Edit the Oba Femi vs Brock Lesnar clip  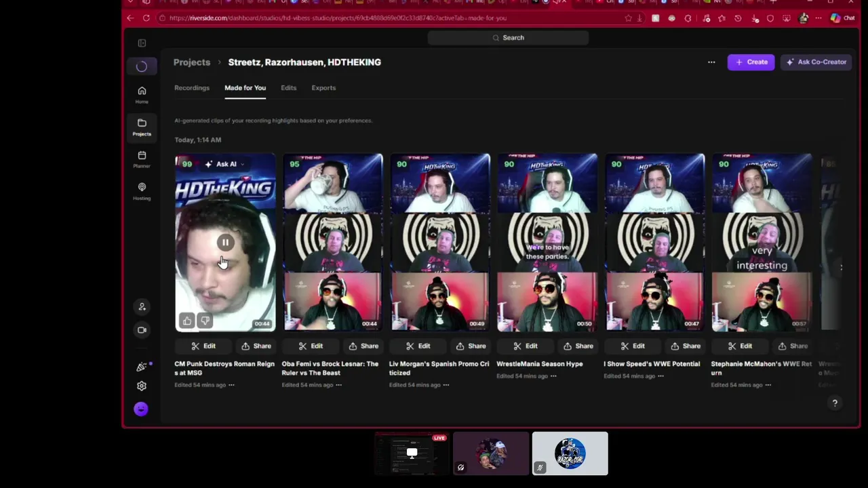(x=311, y=346)
